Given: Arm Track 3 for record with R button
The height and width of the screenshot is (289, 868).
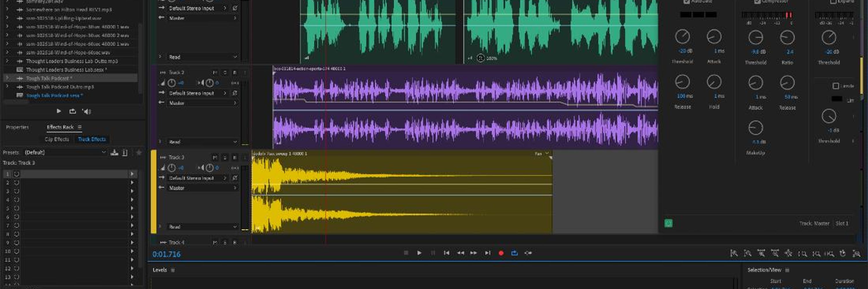Looking at the screenshot, I should (x=235, y=157).
